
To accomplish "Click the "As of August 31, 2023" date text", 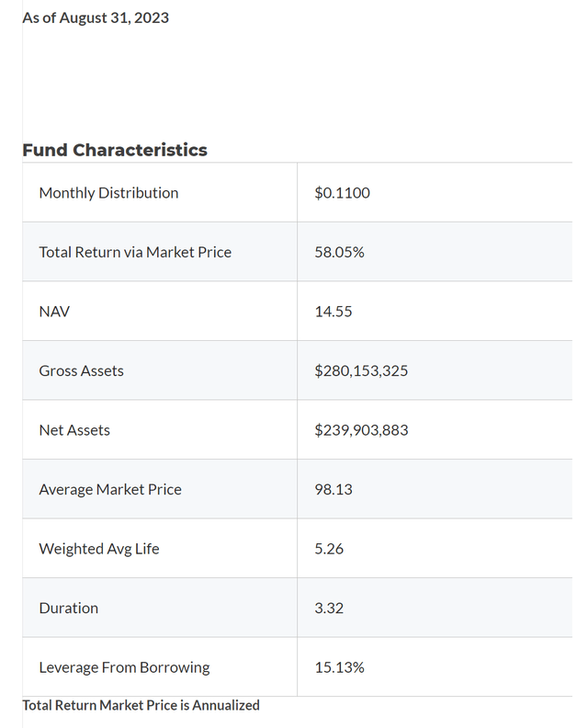I will [x=96, y=17].
